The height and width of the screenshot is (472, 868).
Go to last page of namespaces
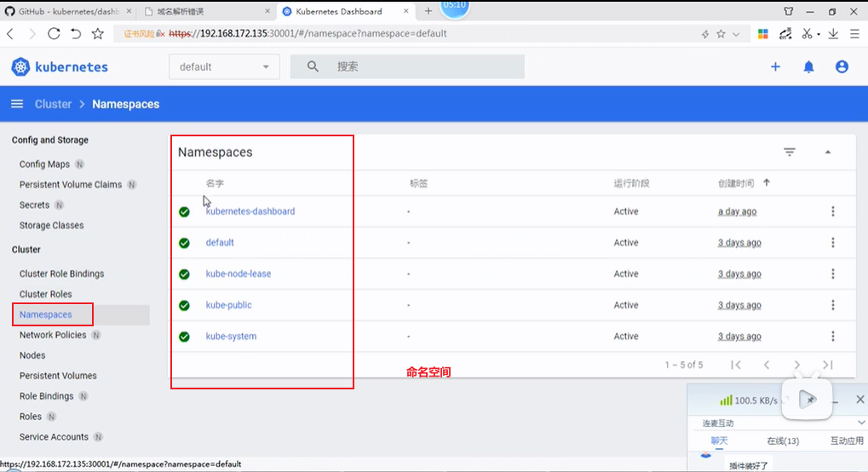828,365
